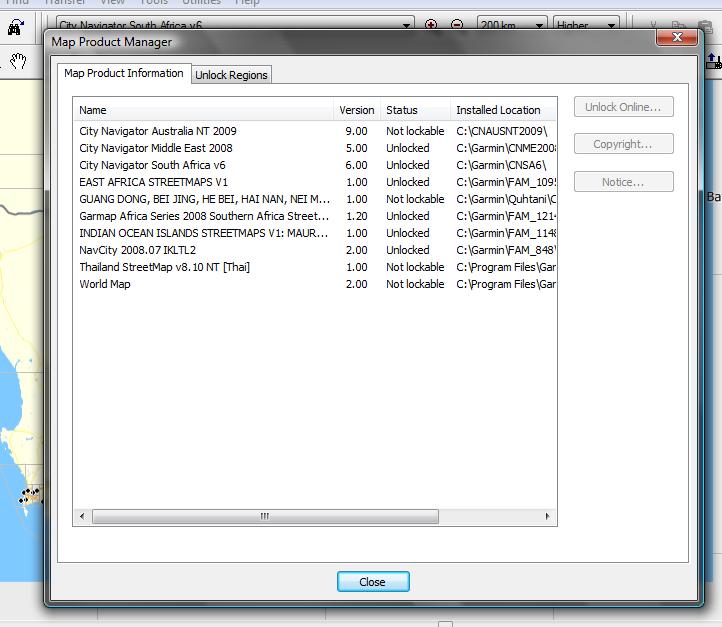
Task: Switch to the Unlock Regions tab
Action: (x=231, y=75)
